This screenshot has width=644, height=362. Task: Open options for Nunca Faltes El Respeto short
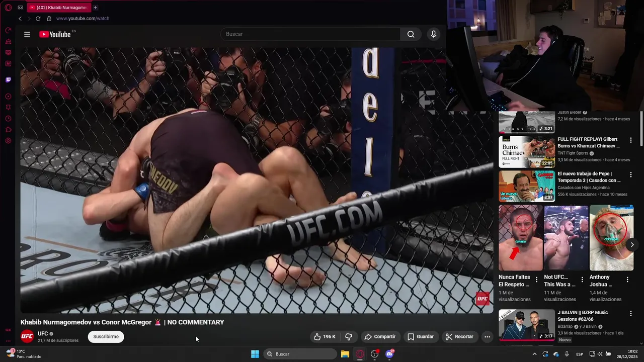[536, 280]
